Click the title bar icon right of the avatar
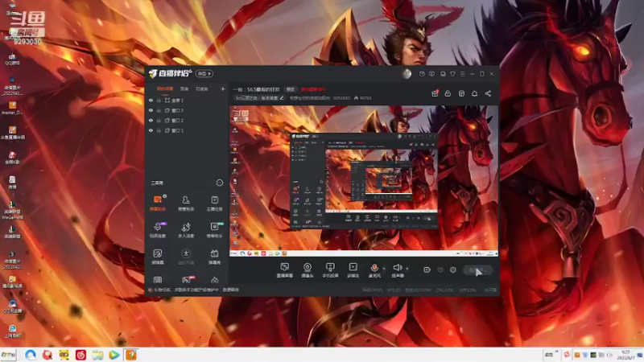The height and width of the screenshot is (362, 644). click(422, 74)
